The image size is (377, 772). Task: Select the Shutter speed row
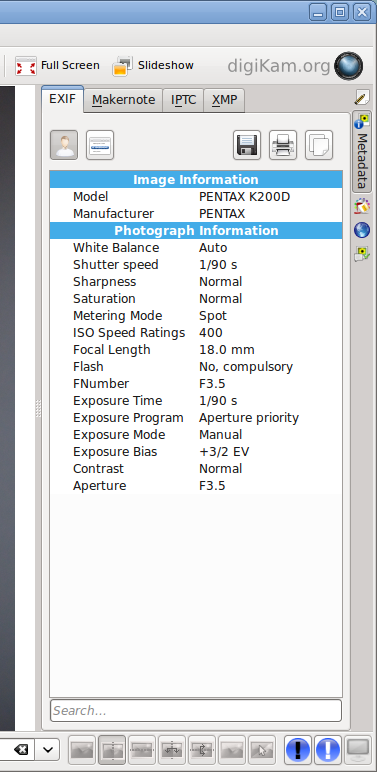(x=196, y=265)
